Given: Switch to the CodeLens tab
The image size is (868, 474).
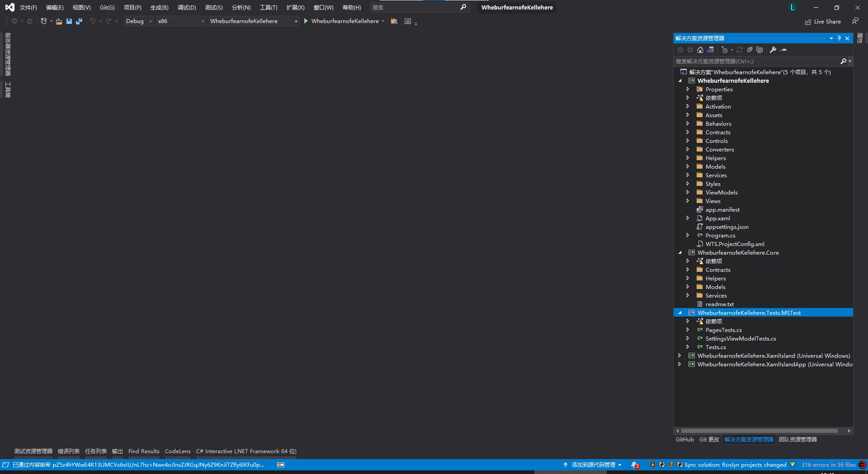Looking at the screenshot, I should (178, 451).
